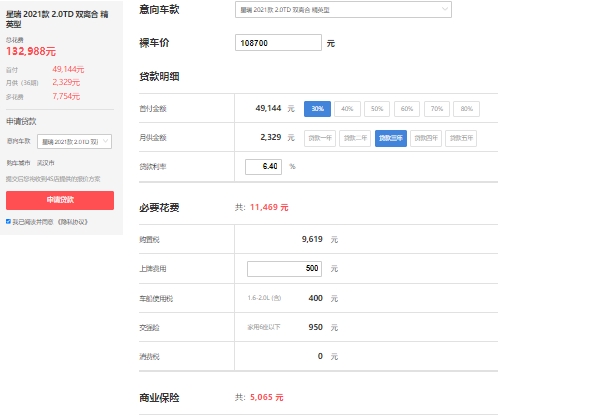Click the 裸车价 price input field
Screen dimensions: 600x415
(x=279, y=43)
